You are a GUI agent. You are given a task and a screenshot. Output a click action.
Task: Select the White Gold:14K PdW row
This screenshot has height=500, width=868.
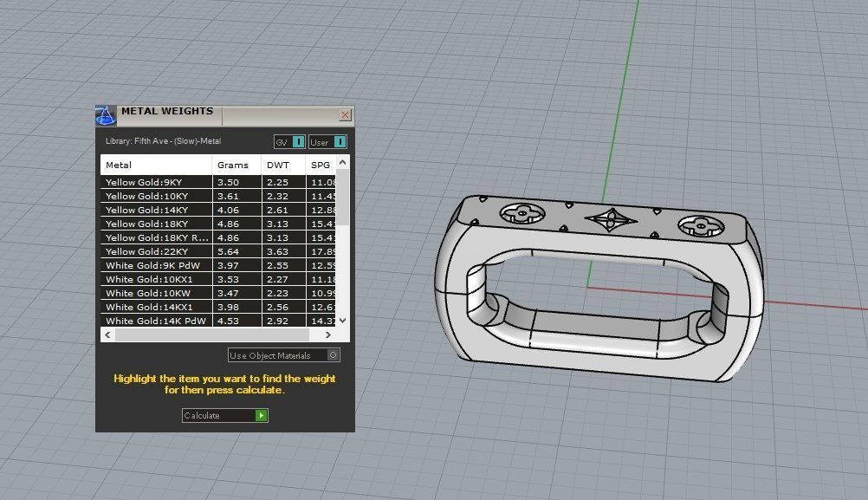[218, 320]
